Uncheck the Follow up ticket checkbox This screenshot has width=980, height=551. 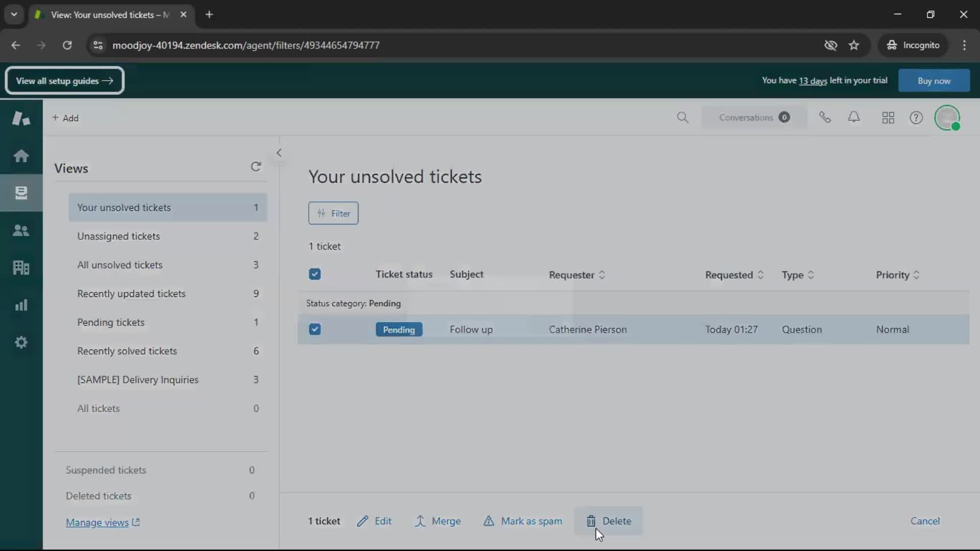pos(315,330)
